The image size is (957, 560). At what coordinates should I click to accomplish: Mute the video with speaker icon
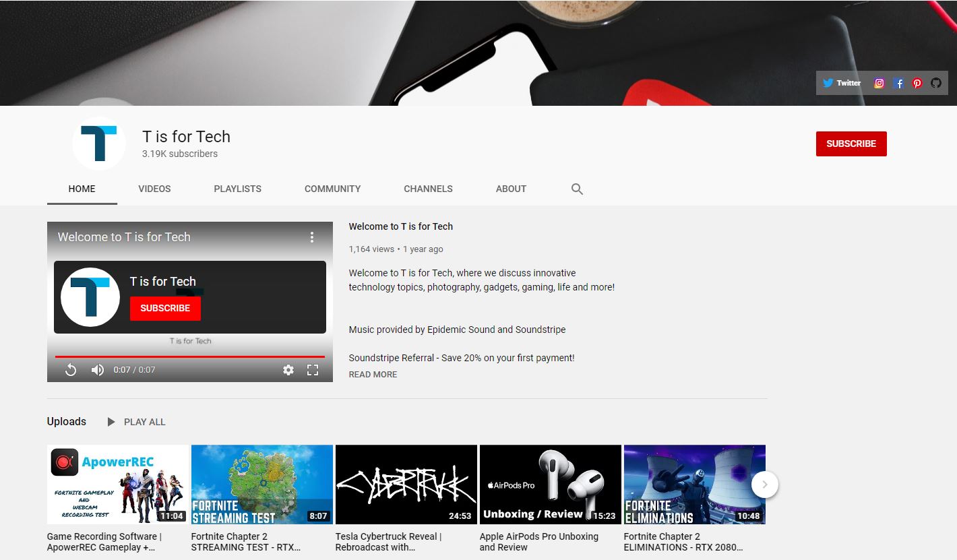[x=98, y=369]
